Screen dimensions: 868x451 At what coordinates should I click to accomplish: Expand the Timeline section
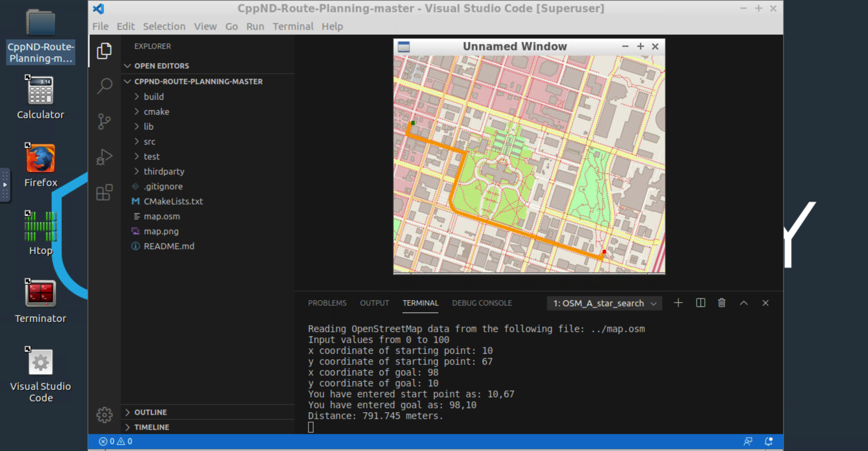coord(208,427)
